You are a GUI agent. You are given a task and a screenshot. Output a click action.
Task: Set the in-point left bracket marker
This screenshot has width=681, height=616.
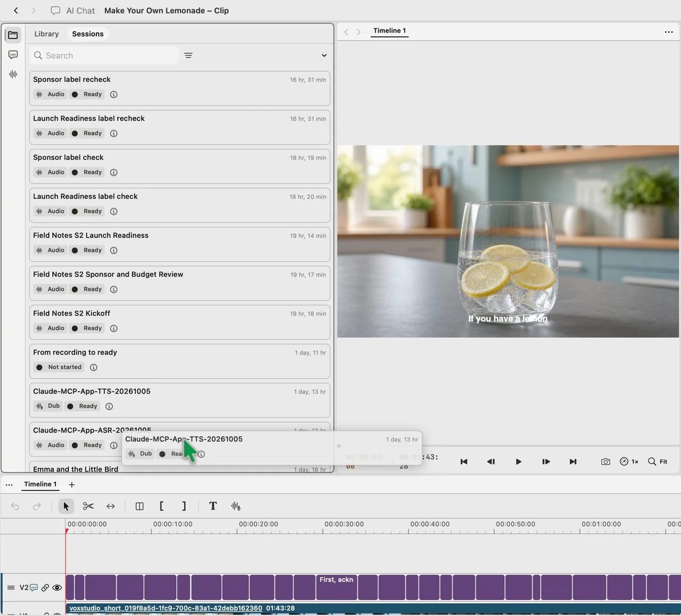click(162, 506)
